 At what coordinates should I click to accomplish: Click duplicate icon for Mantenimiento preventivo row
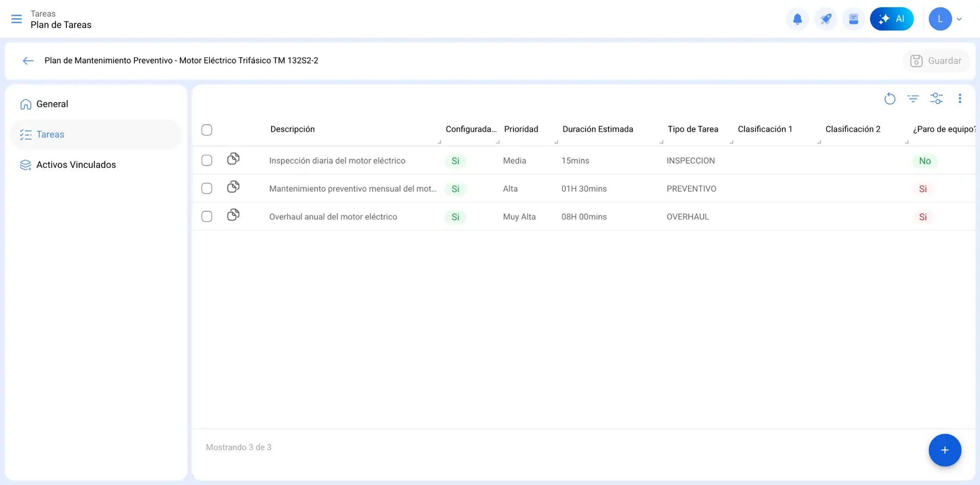(x=233, y=187)
